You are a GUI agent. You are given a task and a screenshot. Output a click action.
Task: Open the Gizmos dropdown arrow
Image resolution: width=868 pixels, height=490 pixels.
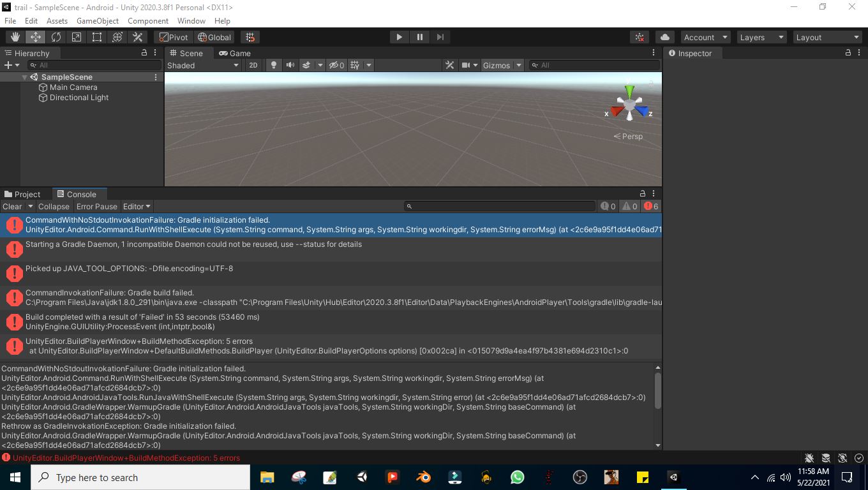coord(519,65)
